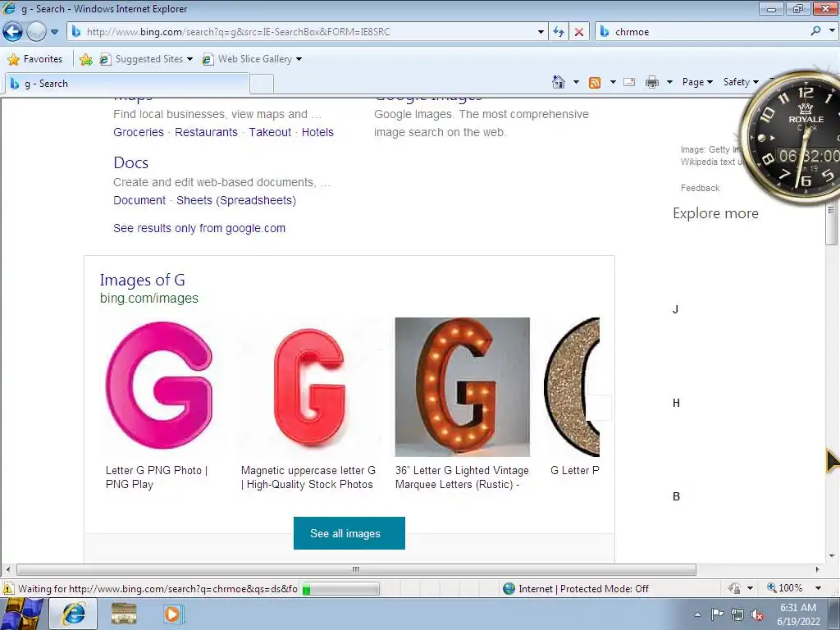The height and width of the screenshot is (630, 840).
Task: Open the Images of G heading
Action: [142, 280]
